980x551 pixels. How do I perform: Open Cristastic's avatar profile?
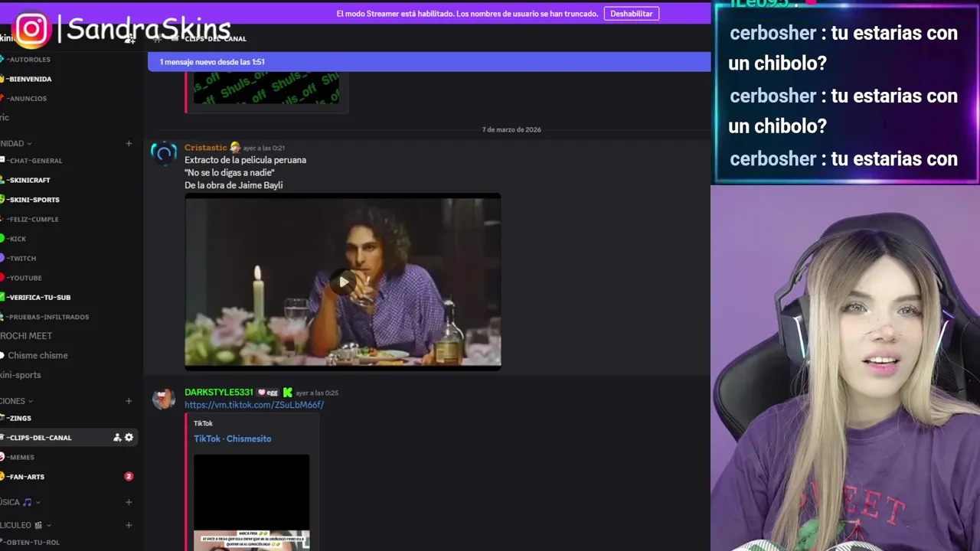coord(163,153)
